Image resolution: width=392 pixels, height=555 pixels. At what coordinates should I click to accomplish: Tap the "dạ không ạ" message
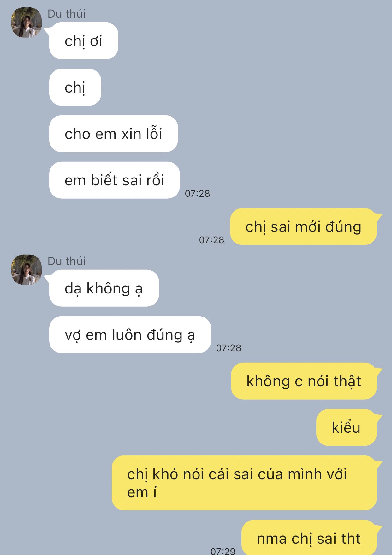click(104, 288)
